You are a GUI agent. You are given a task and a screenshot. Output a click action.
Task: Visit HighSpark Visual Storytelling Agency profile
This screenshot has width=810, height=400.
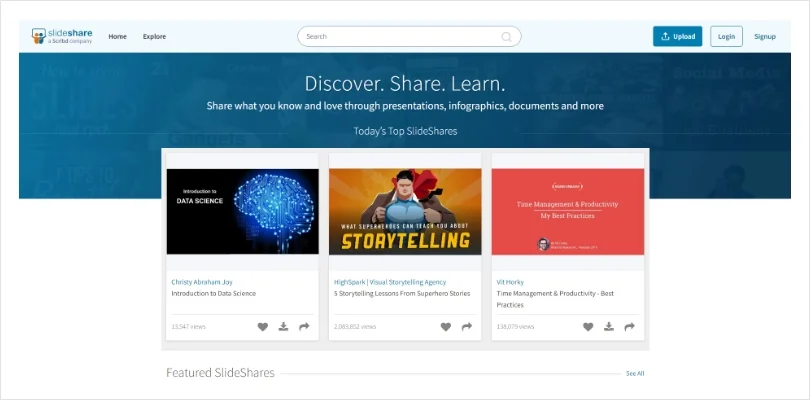click(390, 282)
